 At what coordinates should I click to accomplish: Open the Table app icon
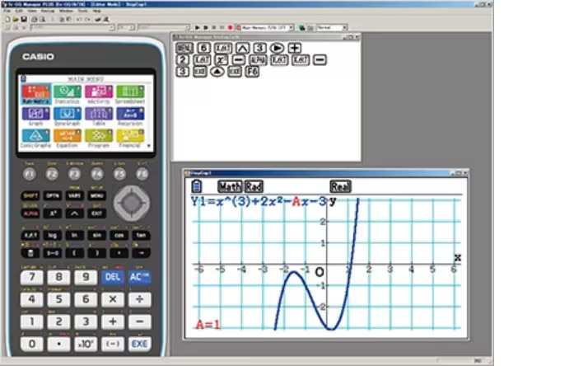[98, 115]
